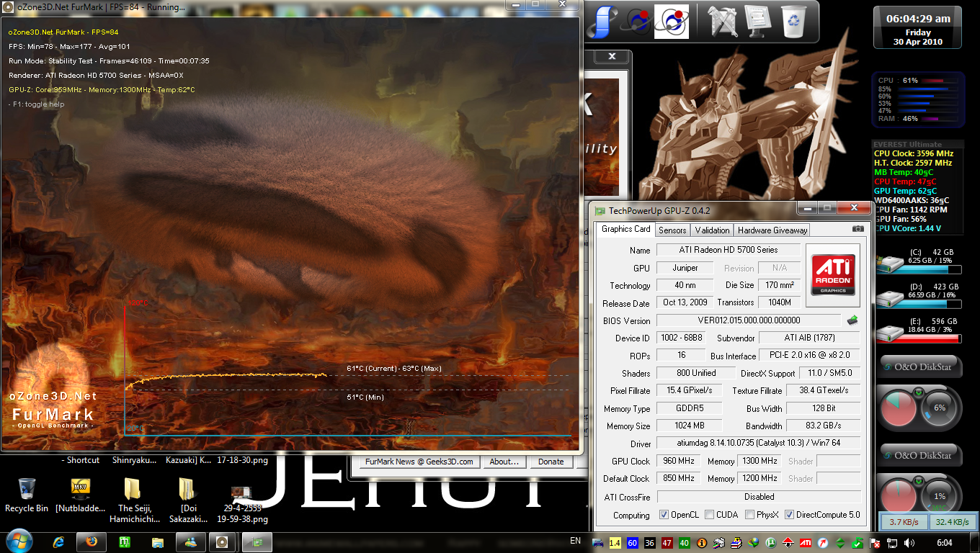Enable the CUDA checkbox

tap(710, 515)
